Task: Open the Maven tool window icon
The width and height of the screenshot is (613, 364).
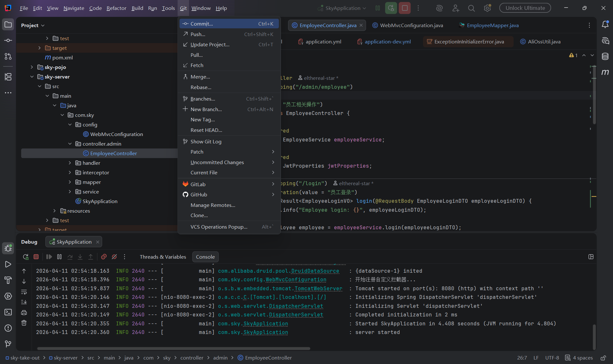Action: 605,72
